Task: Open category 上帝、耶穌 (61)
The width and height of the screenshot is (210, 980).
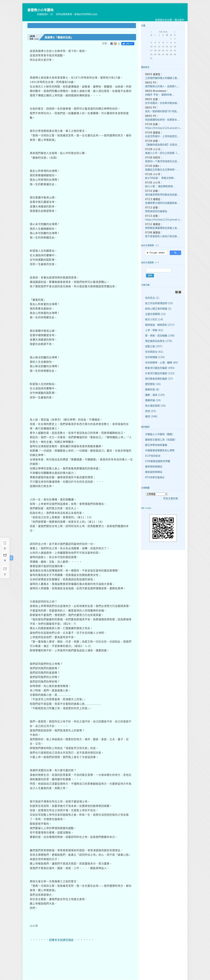Action: (154, 330)
